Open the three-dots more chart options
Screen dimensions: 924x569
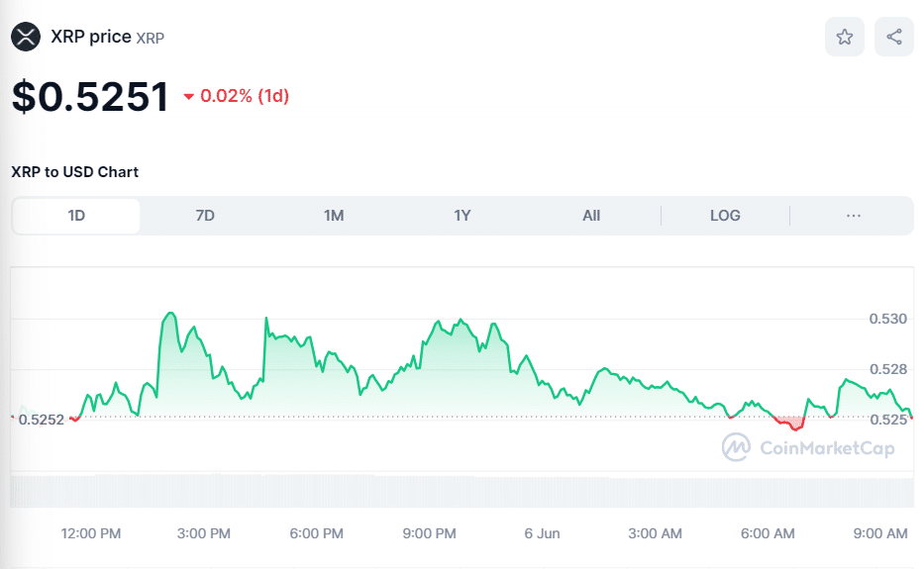[853, 216]
